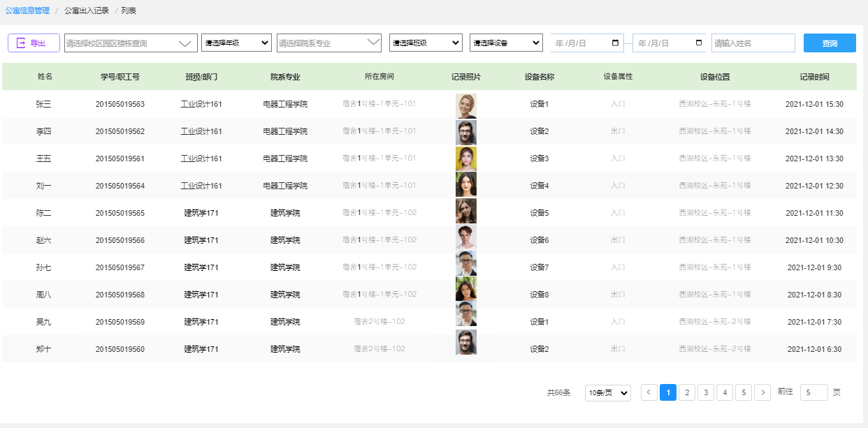Select pagination page 1
The height and width of the screenshot is (428, 868).
point(668,392)
